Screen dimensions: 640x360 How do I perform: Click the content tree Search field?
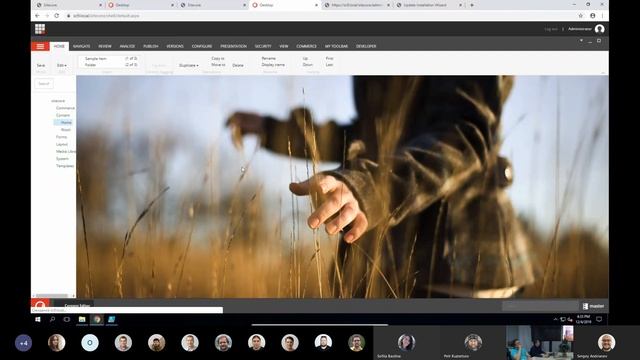pos(44,84)
